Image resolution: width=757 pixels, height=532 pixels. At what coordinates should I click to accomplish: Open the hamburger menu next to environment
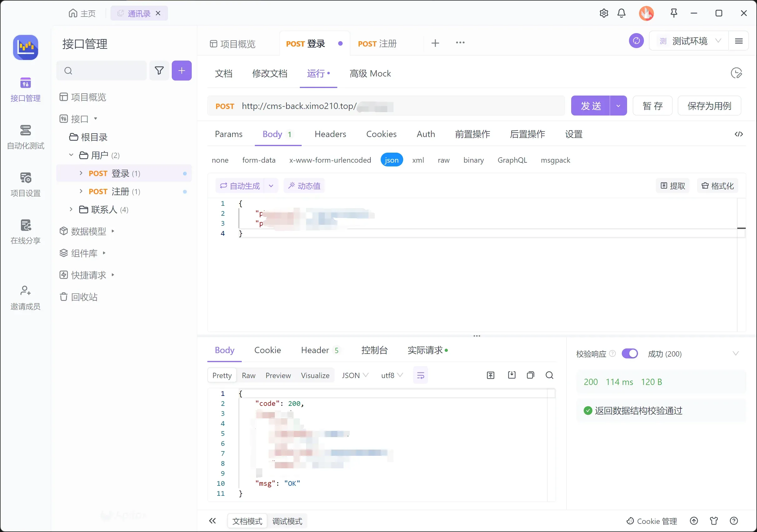739,41
